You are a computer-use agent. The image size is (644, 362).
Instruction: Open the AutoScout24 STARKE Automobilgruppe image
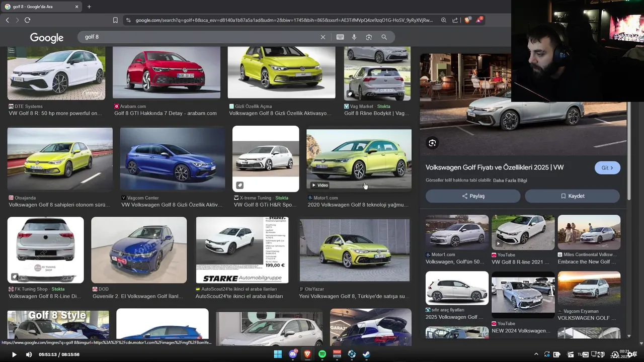tap(242, 250)
